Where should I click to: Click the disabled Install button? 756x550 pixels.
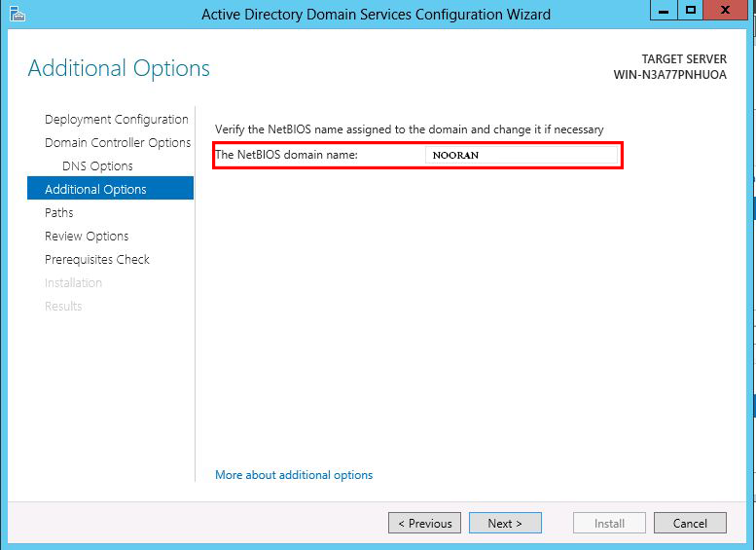click(609, 523)
